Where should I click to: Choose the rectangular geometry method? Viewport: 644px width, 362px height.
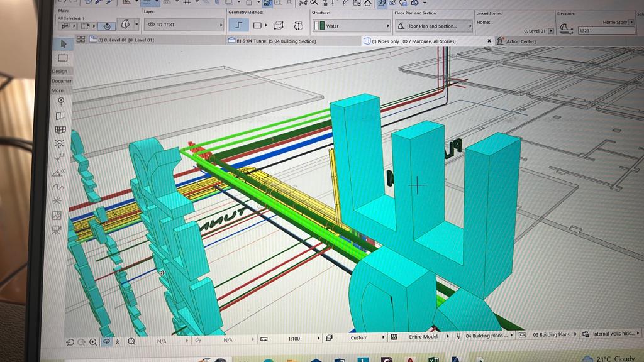257,26
